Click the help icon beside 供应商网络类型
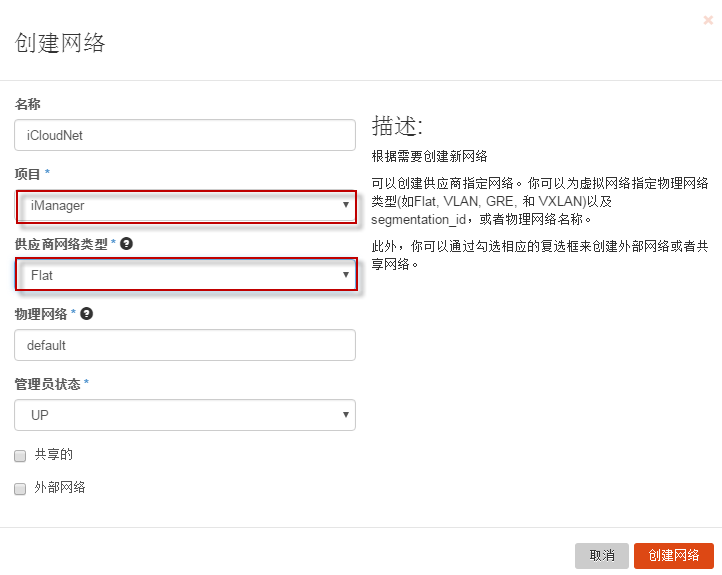This screenshot has width=722, height=575. 127,243
